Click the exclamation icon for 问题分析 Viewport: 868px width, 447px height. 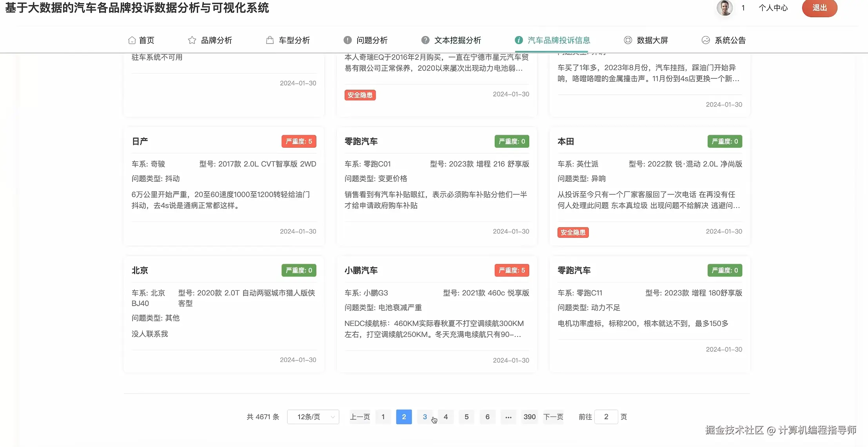[347, 40]
